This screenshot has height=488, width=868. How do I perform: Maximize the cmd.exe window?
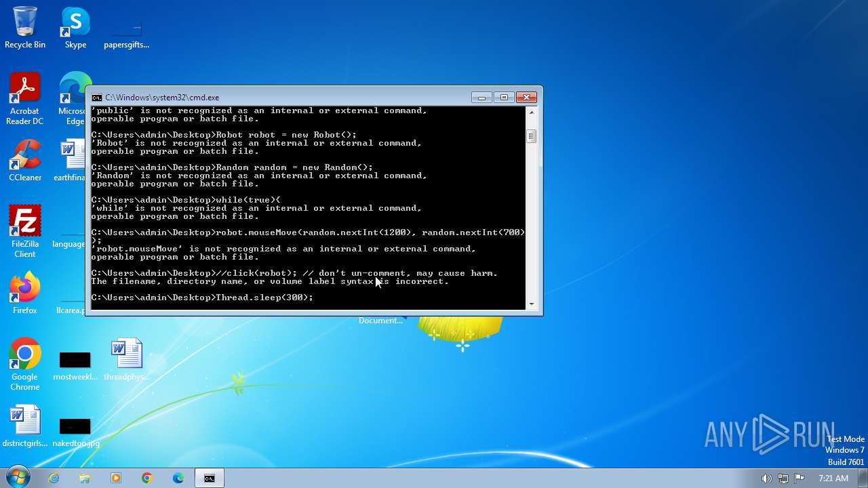tap(504, 98)
